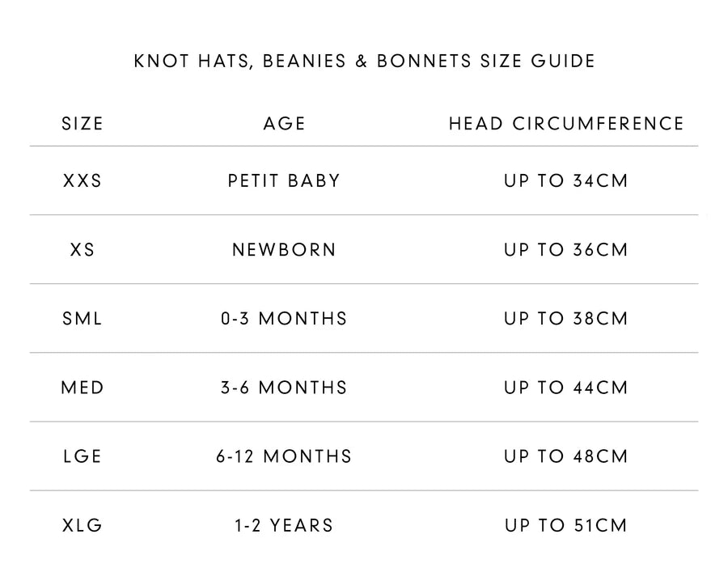The image size is (728, 581).
Task: Select the SML size cell
Action: coord(83,319)
